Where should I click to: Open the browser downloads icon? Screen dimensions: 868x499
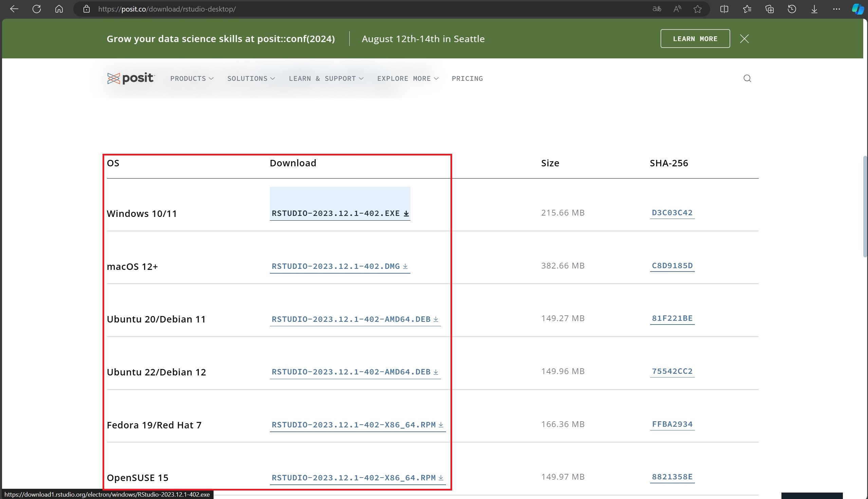pyautogui.click(x=814, y=9)
